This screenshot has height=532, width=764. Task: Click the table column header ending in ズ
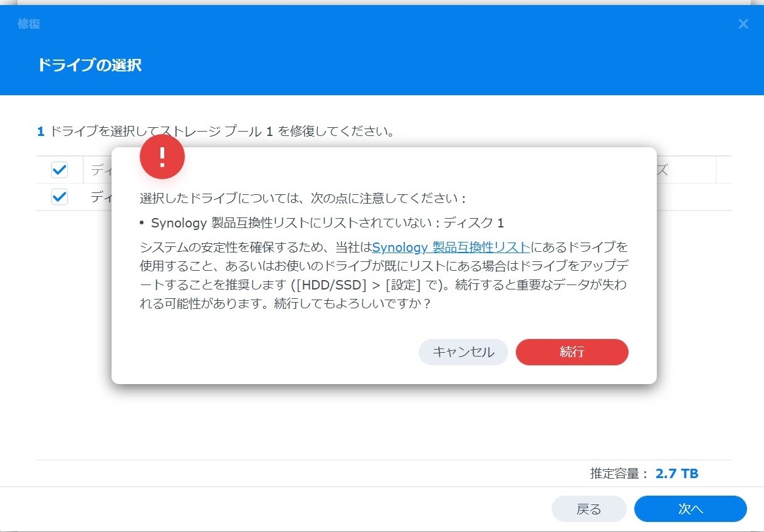tap(661, 170)
